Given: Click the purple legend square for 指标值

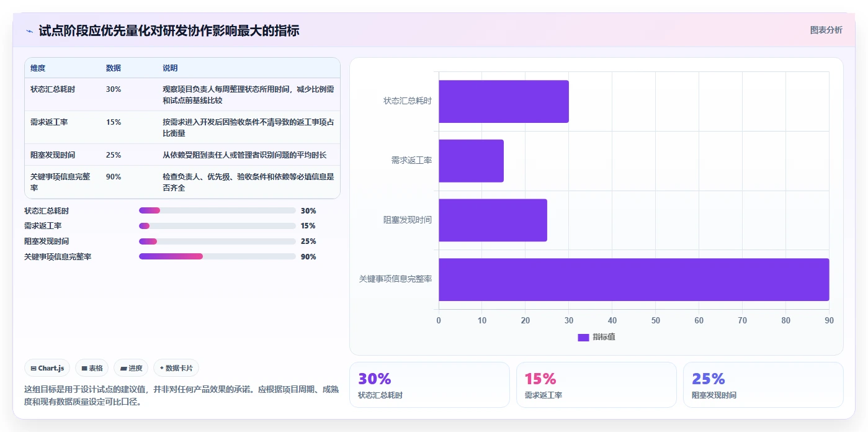Looking at the screenshot, I should 583,337.
